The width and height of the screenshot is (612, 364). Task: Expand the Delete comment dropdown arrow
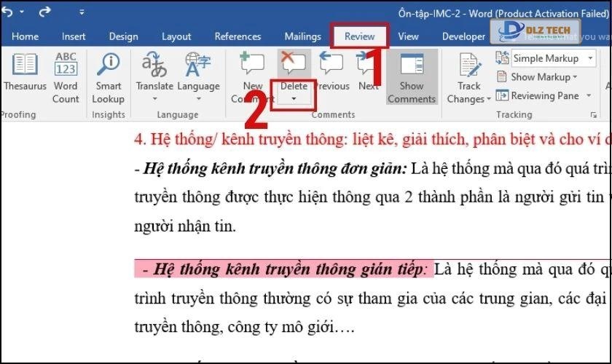coord(294,99)
